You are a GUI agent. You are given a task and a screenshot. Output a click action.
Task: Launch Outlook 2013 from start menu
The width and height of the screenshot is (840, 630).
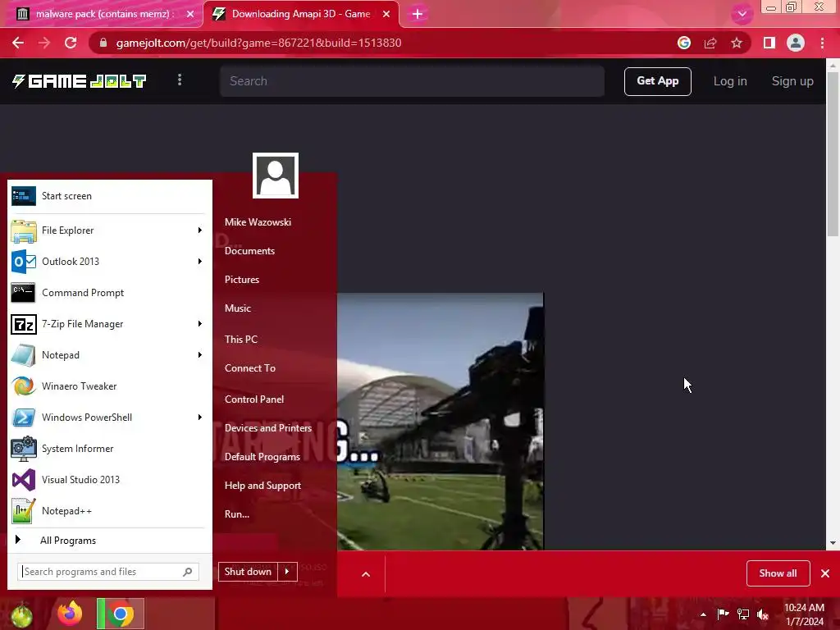click(110, 262)
